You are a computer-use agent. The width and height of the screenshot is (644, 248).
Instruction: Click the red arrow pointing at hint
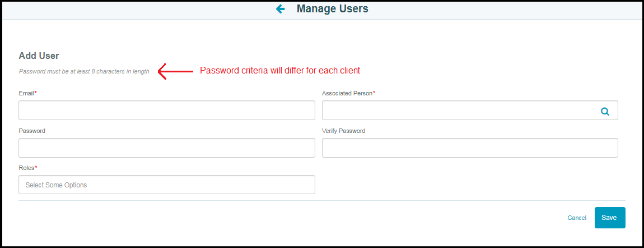click(x=176, y=72)
